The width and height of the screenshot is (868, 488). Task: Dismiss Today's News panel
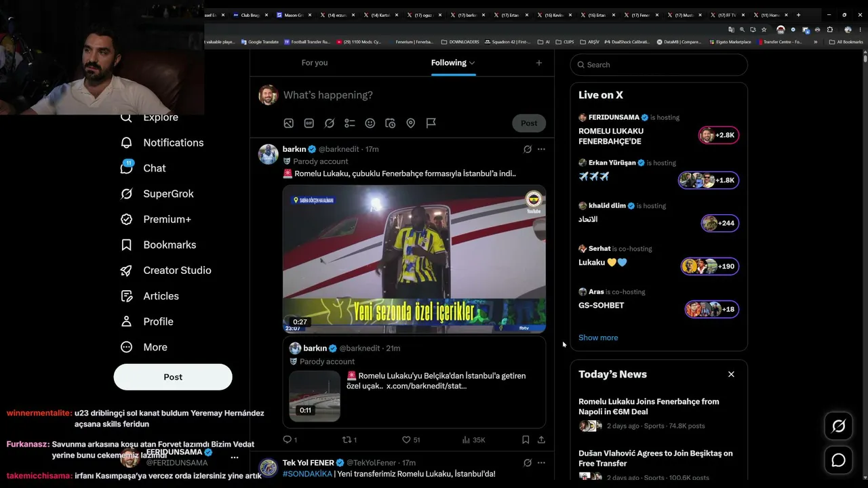coord(731,374)
